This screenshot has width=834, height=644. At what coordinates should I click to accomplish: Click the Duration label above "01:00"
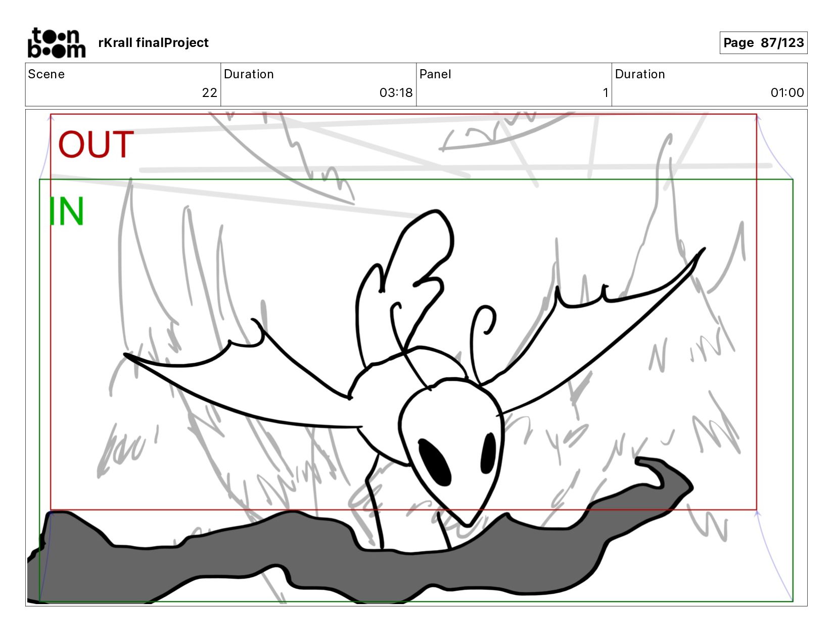[640, 74]
